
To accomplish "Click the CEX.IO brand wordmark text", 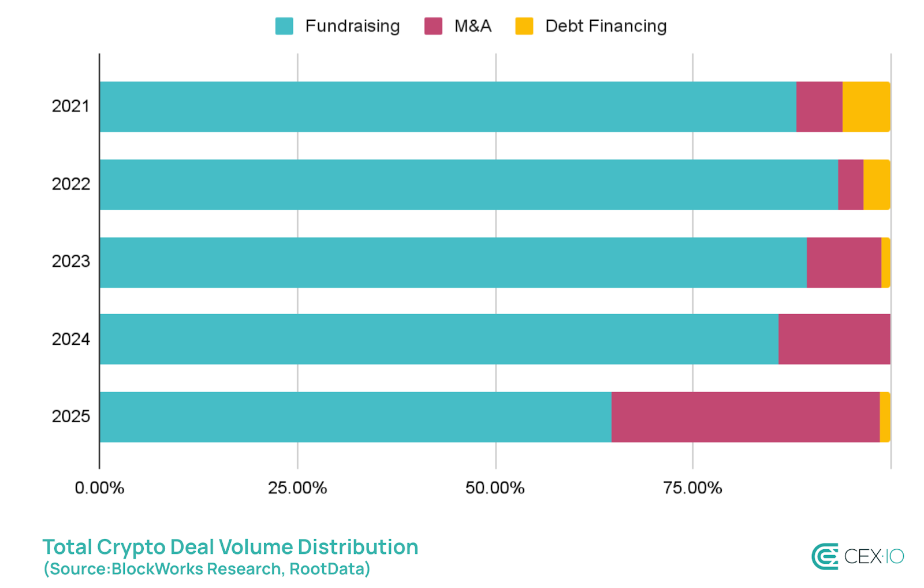I will click(874, 556).
